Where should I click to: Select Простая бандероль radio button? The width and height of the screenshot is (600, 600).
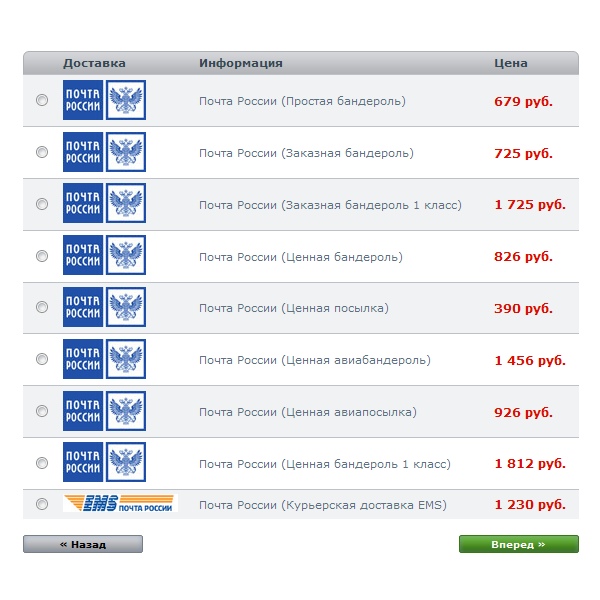(42, 100)
